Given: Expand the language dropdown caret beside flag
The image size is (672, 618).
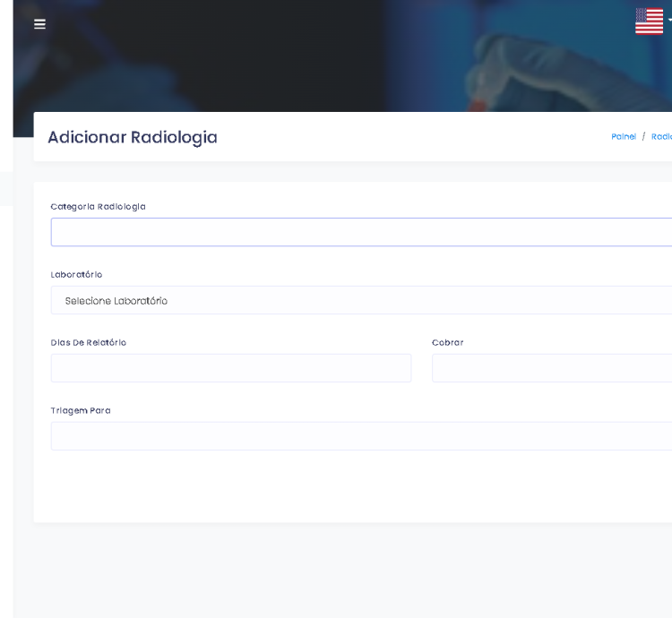Looking at the screenshot, I should pos(668,20).
